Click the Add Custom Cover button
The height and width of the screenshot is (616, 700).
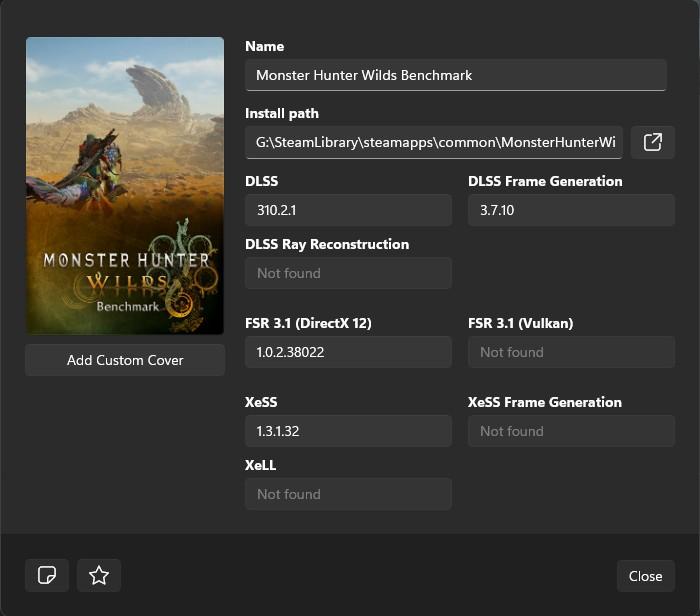(x=125, y=360)
